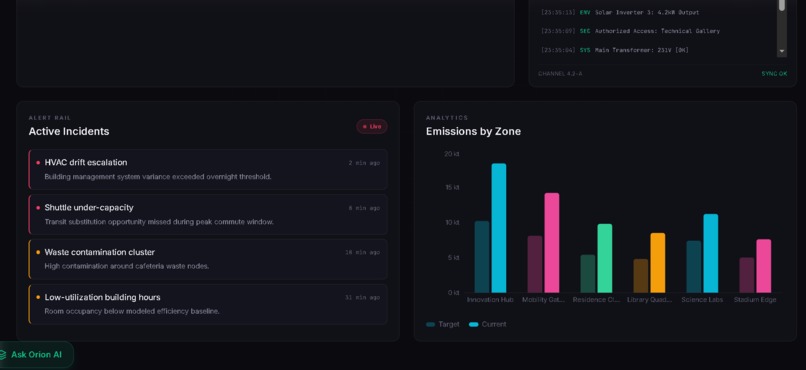Viewport: 806px width, 370px height.
Task: Click the Mobility Gateway target bar
Action: click(x=535, y=265)
